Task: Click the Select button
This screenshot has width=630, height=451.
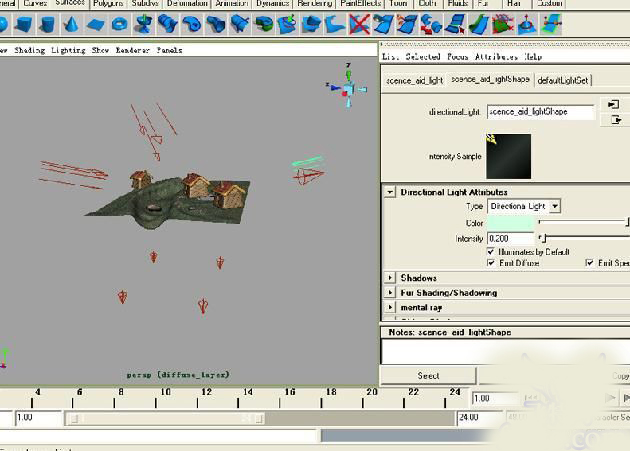Action: (x=428, y=375)
